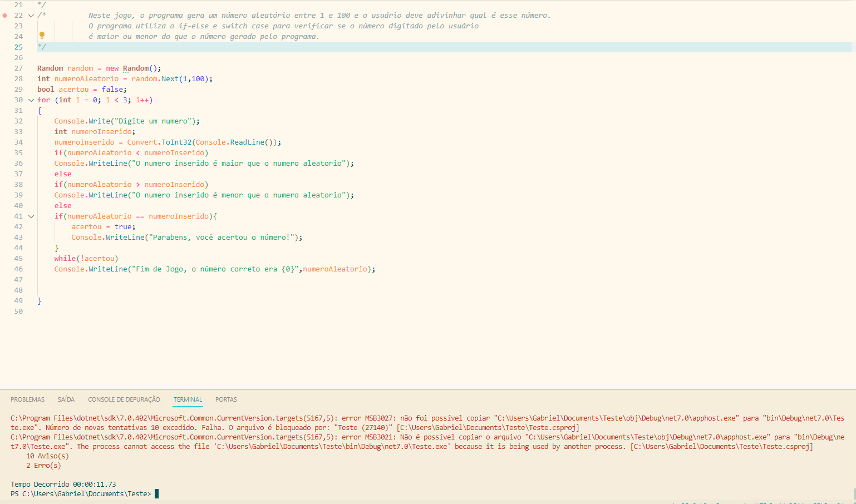Click the WriteLine "é menor que o numero aleatorio" line

coord(204,195)
